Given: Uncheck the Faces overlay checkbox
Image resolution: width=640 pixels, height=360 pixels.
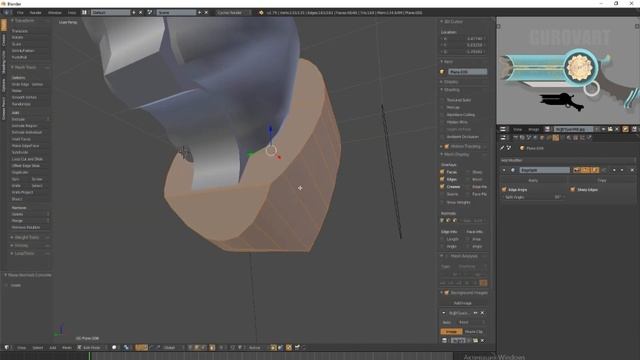Looking at the screenshot, I should point(442,172).
